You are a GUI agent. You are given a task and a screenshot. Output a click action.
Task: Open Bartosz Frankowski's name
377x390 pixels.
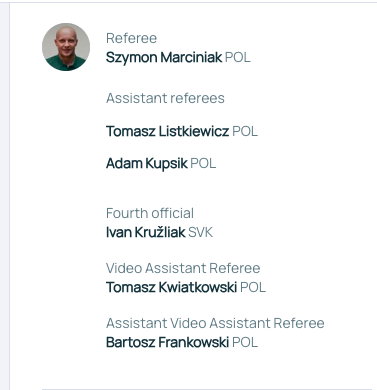pos(168,342)
